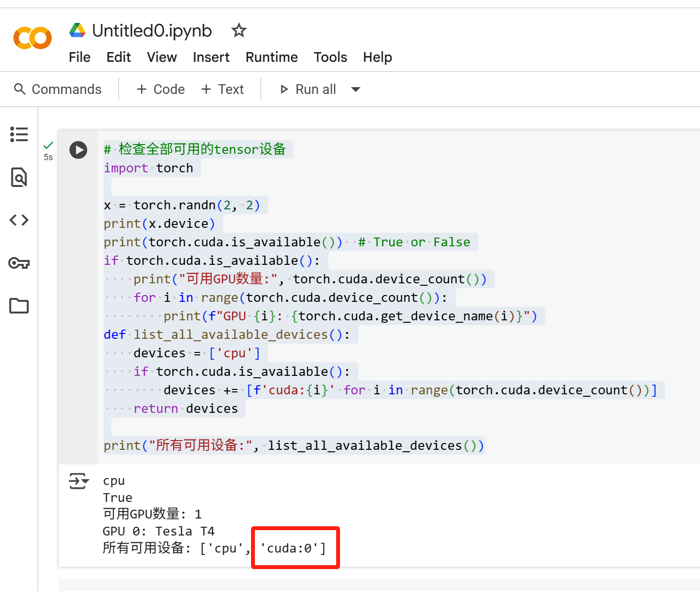Click the Chinese comment on first code line
Screen dimensions: 700x591
click(x=195, y=149)
